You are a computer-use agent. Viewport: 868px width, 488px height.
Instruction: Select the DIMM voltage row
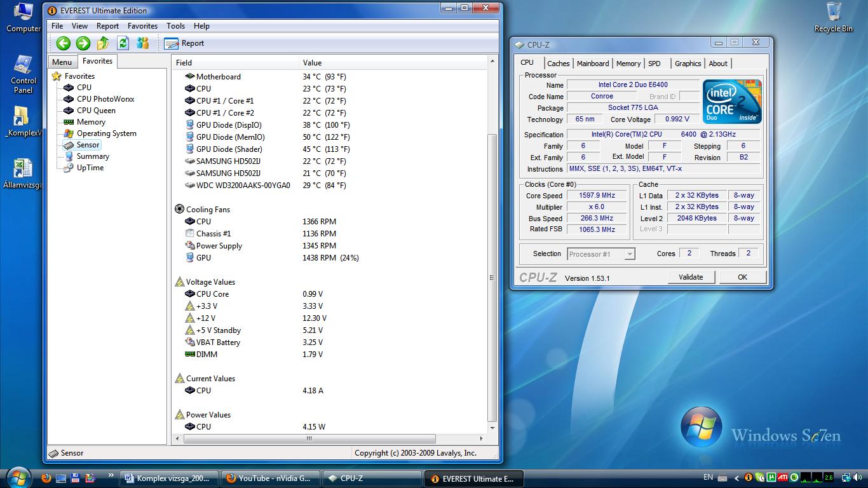tap(329, 354)
